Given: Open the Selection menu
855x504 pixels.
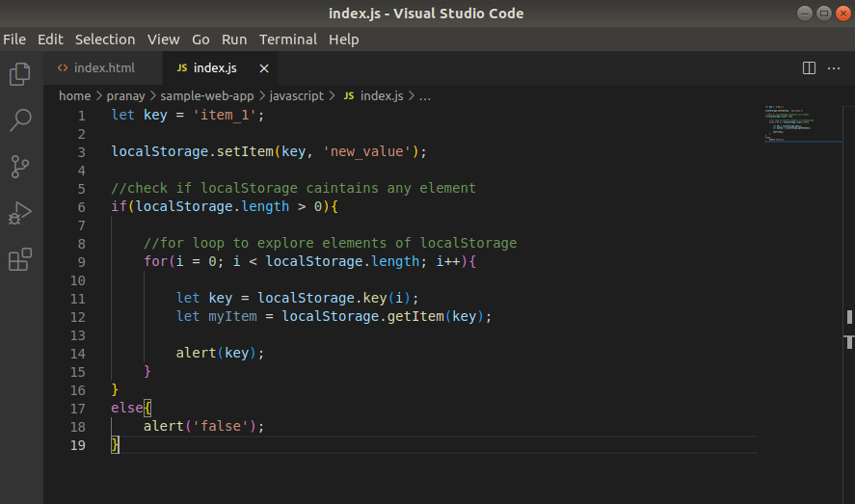Looking at the screenshot, I should pyautogui.click(x=105, y=40).
